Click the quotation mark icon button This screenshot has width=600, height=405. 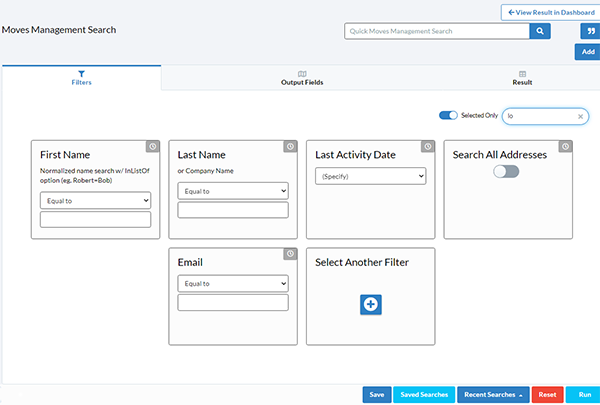click(x=591, y=31)
